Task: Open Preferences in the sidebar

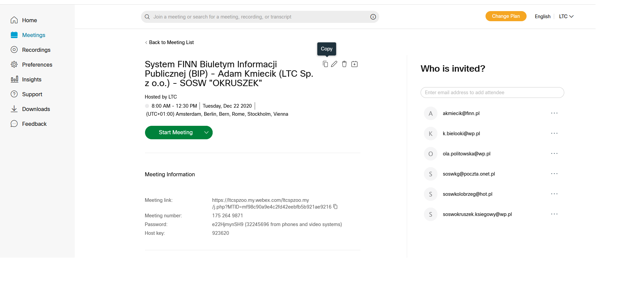Action: tap(37, 65)
